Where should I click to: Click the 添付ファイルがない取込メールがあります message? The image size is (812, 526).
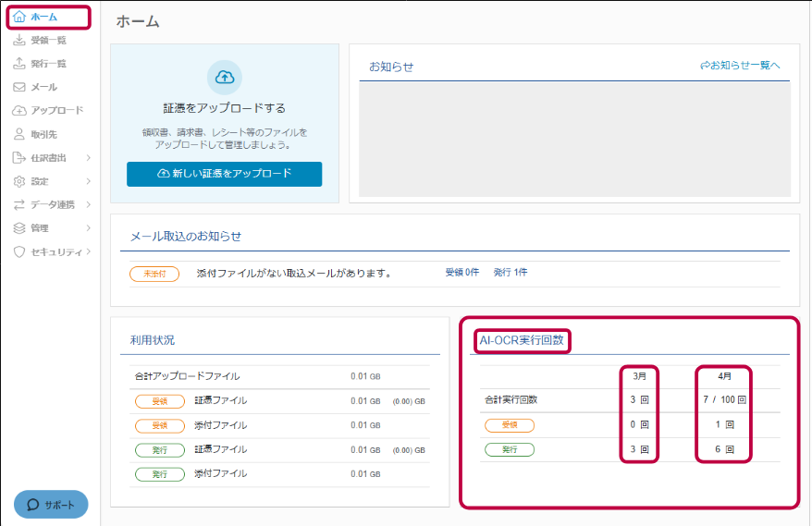(x=294, y=274)
